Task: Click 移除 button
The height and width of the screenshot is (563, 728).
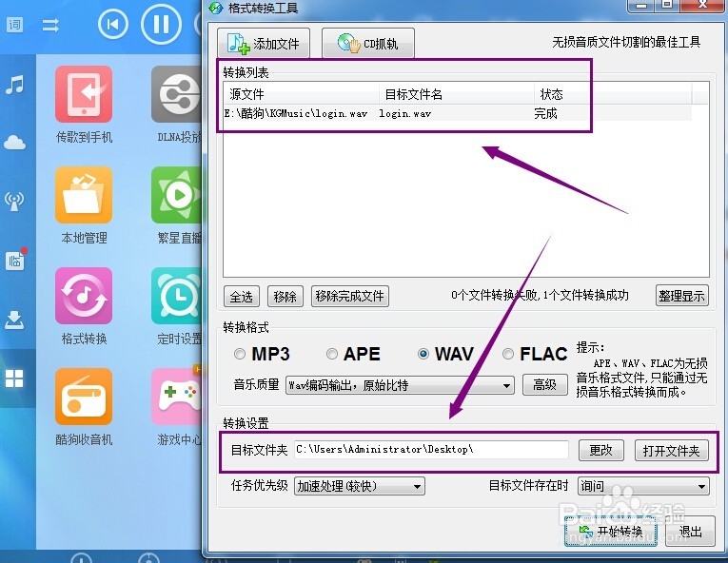Action: point(285,296)
